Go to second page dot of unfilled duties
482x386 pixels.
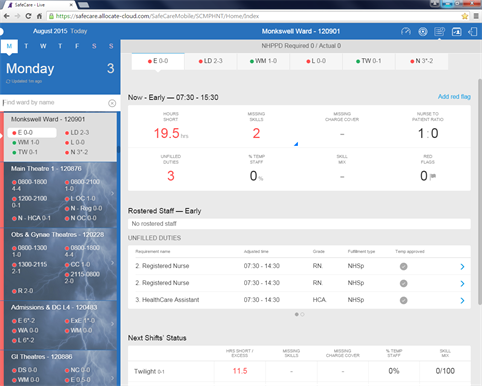tap(302, 314)
